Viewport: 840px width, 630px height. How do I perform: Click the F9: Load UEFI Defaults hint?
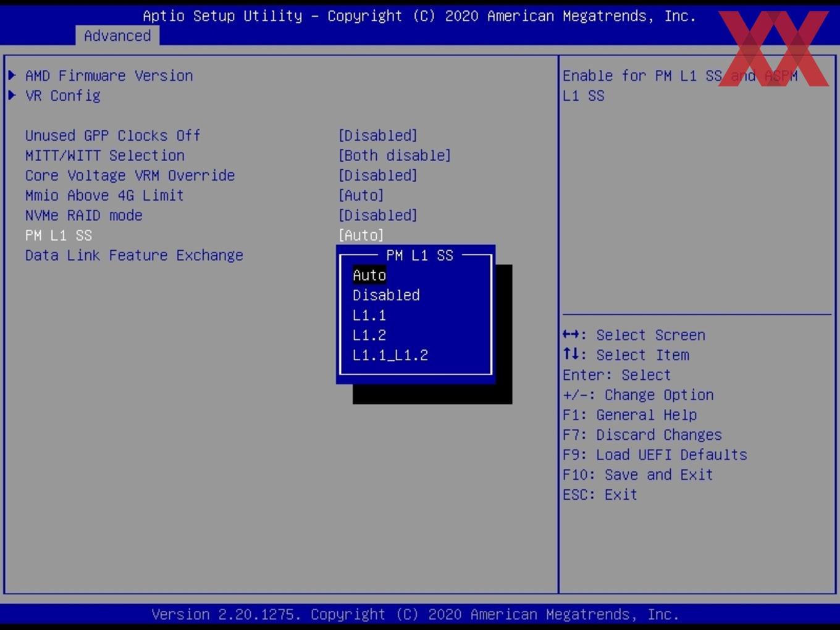pos(655,455)
